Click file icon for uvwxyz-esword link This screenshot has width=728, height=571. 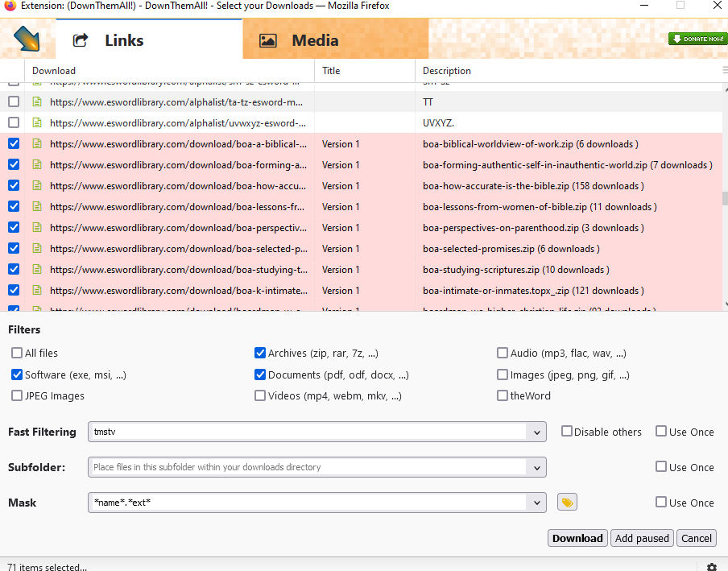pyautogui.click(x=37, y=122)
